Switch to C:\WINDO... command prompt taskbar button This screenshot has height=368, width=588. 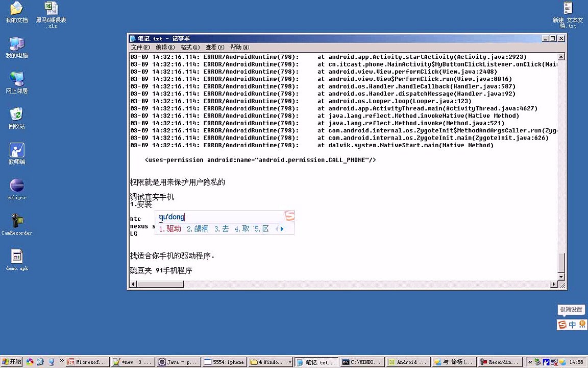point(362,362)
